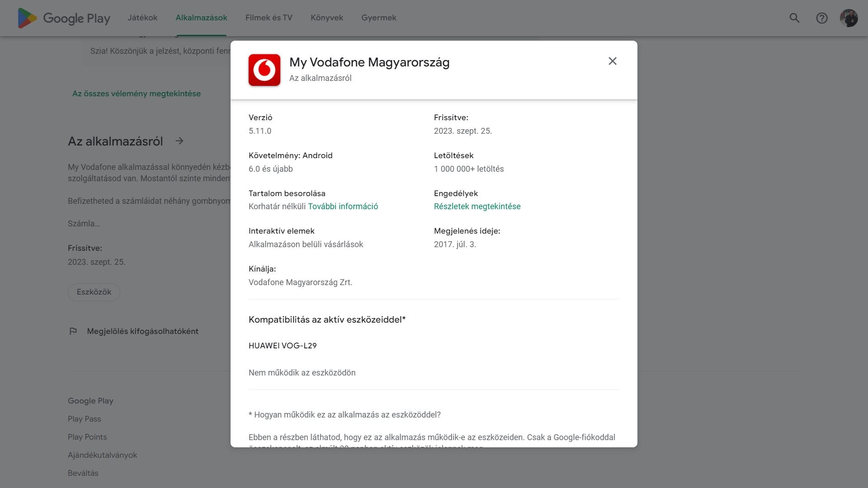Click the HUAWEI VOG-L29 device entry
This screenshot has height=488, width=868.
[283, 346]
